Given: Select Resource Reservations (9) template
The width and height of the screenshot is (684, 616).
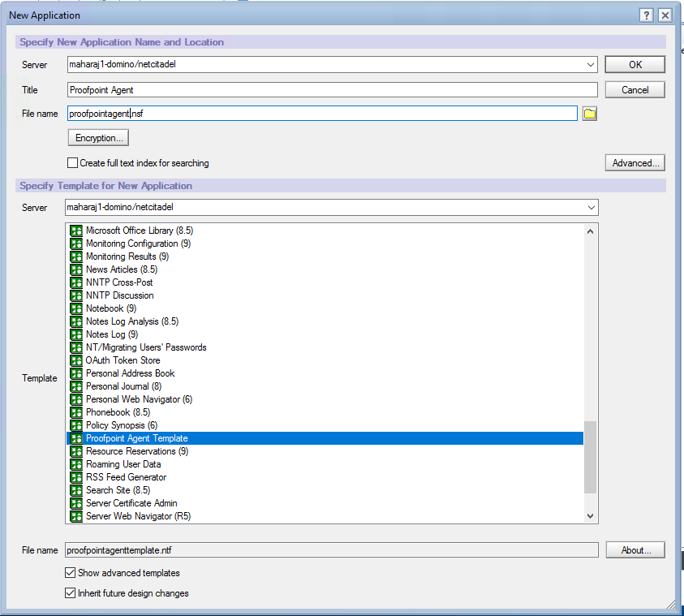Looking at the screenshot, I should [x=325, y=451].
